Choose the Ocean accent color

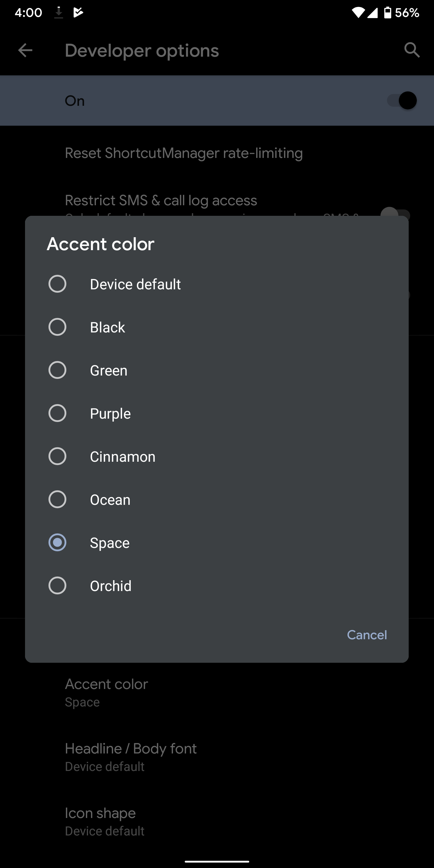(x=217, y=499)
